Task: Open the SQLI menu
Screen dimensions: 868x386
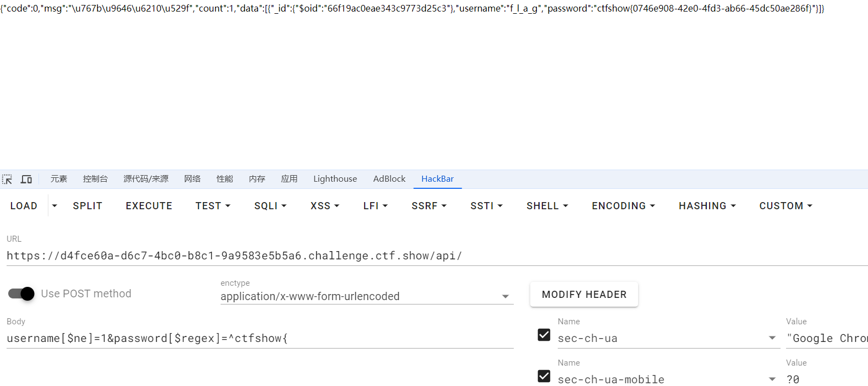Action: pos(270,206)
